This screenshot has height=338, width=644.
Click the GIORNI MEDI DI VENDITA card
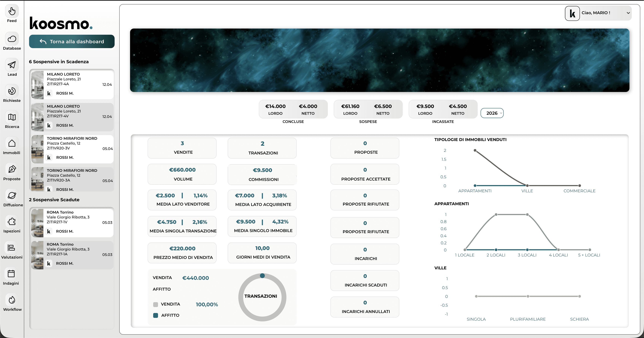point(262,253)
